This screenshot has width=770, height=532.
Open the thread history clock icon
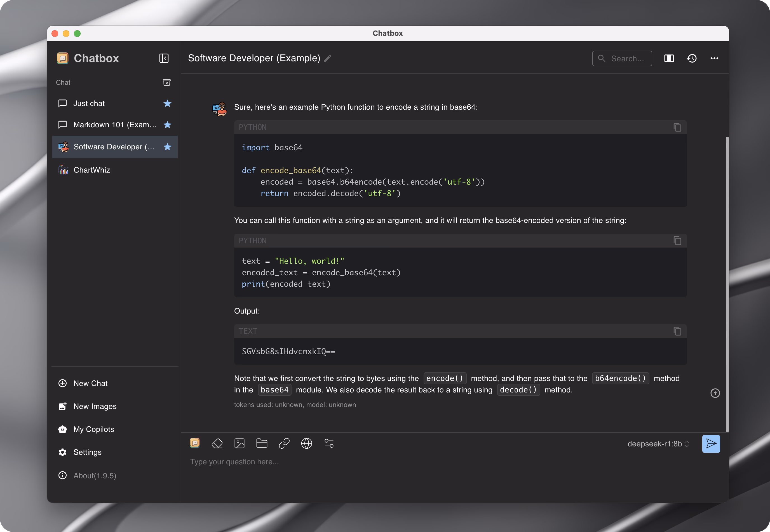[692, 58]
